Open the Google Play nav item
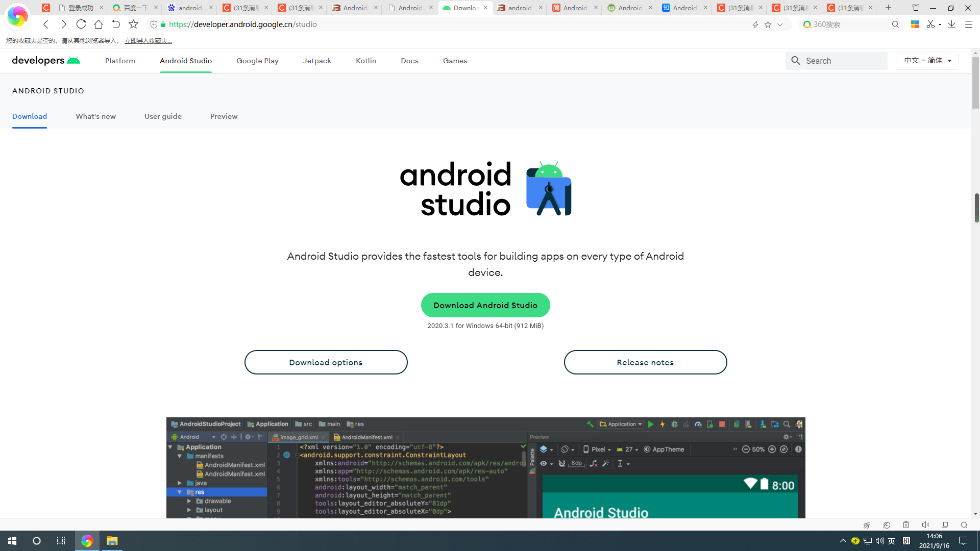Screen dimensions: 980x551 pyautogui.click(x=257, y=61)
